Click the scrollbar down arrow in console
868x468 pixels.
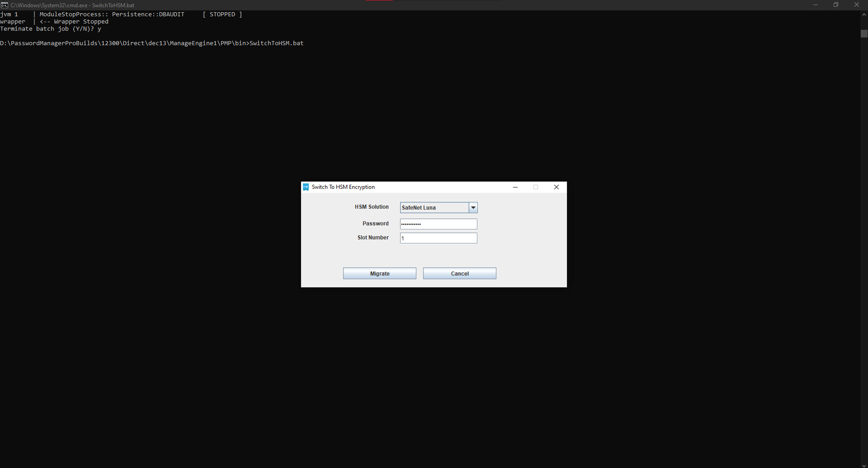point(864,465)
